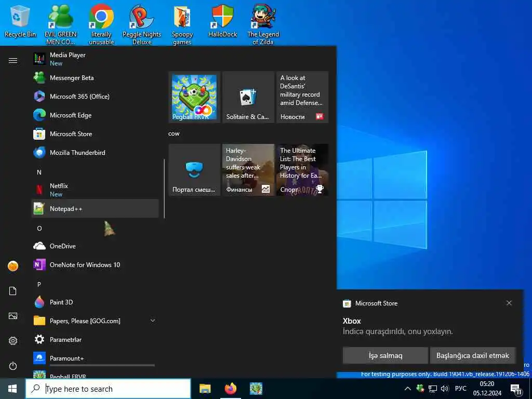This screenshot has width=532, height=399.
Task: Open The Legend of Zilda shortcut
Action: (x=263, y=24)
